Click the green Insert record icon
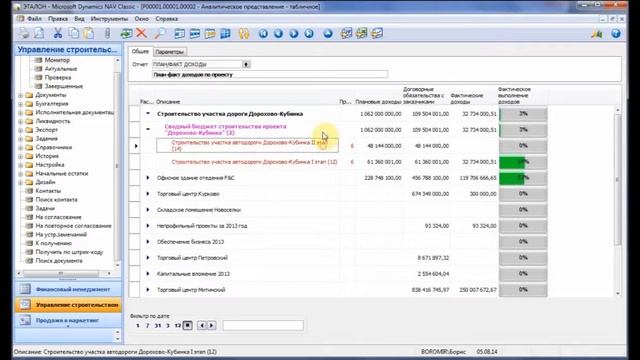 (126, 33)
